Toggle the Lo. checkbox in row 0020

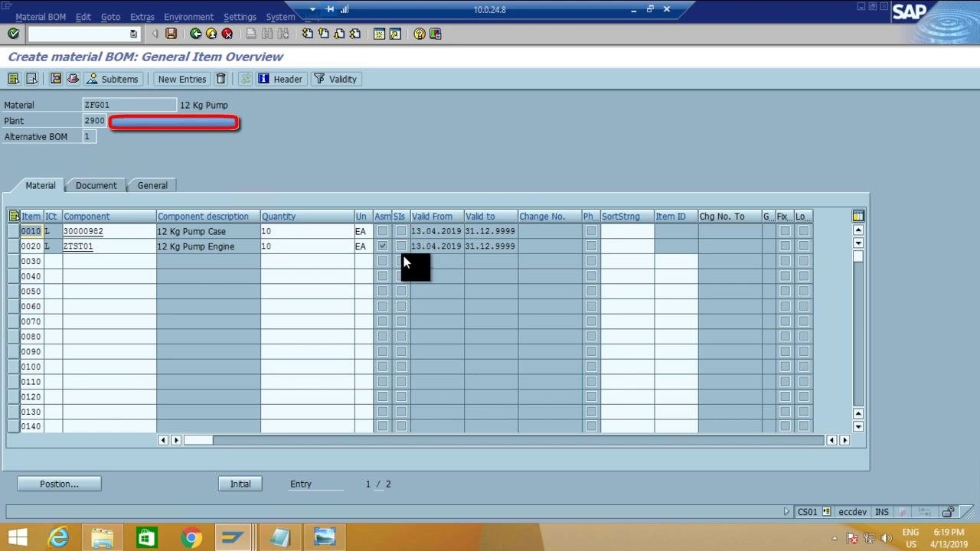pyautogui.click(x=803, y=246)
